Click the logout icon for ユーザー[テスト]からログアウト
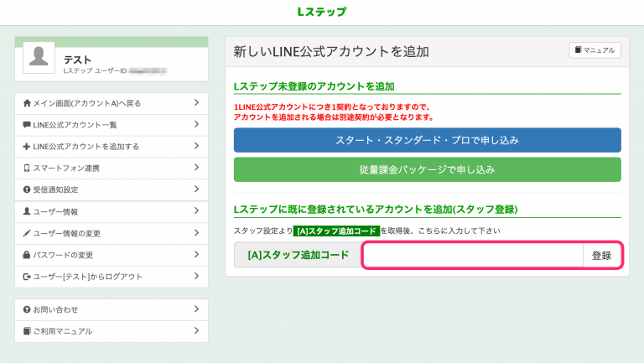The height and width of the screenshot is (363, 644). (27, 277)
